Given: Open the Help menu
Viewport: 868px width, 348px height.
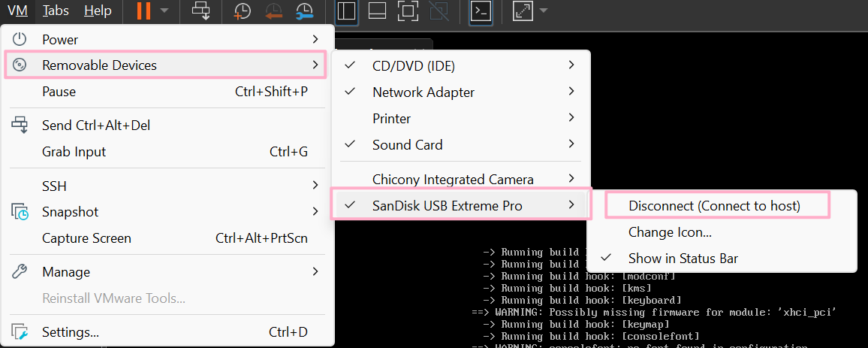Looking at the screenshot, I should coord(98,11).
